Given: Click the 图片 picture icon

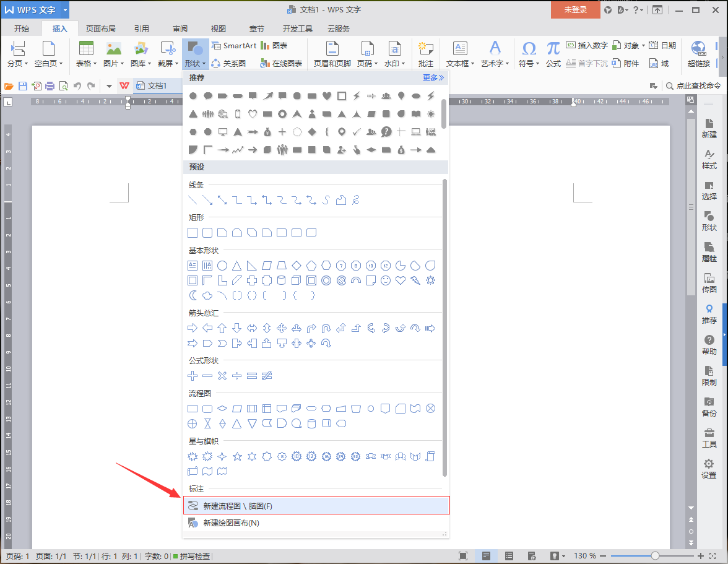Looking at the screenshot, I should pyautogui.click(x=113, y=49).
